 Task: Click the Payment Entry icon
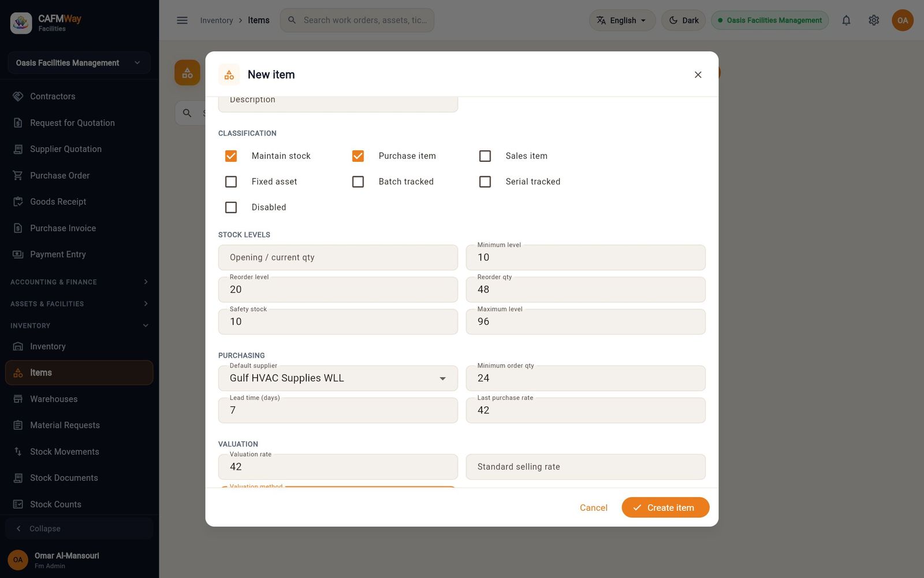[18, 254]
